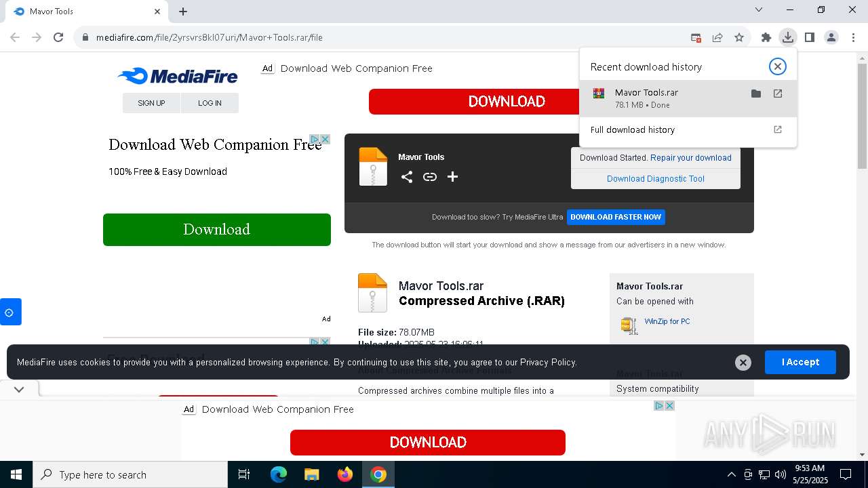Click DOWNLOAD FASTER NOW button
Image resolution: width=868 pixels, height=488 pixels.
click(616, 217)
